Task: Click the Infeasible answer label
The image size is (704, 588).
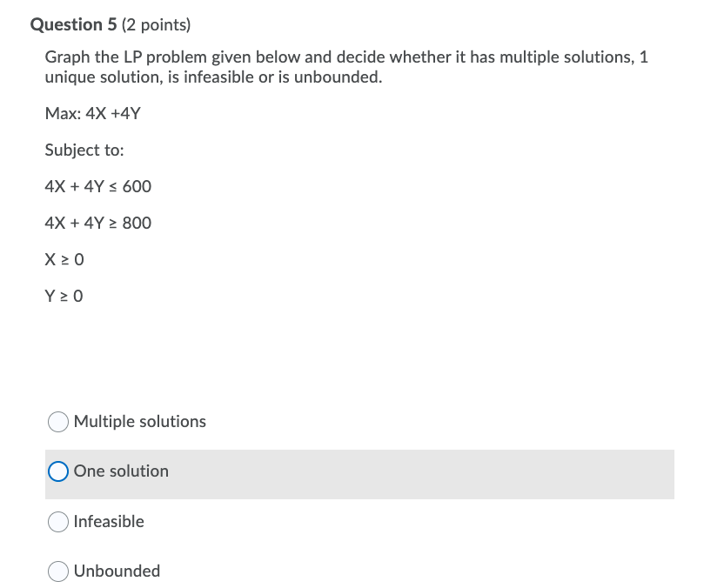Action: [109, 521]
